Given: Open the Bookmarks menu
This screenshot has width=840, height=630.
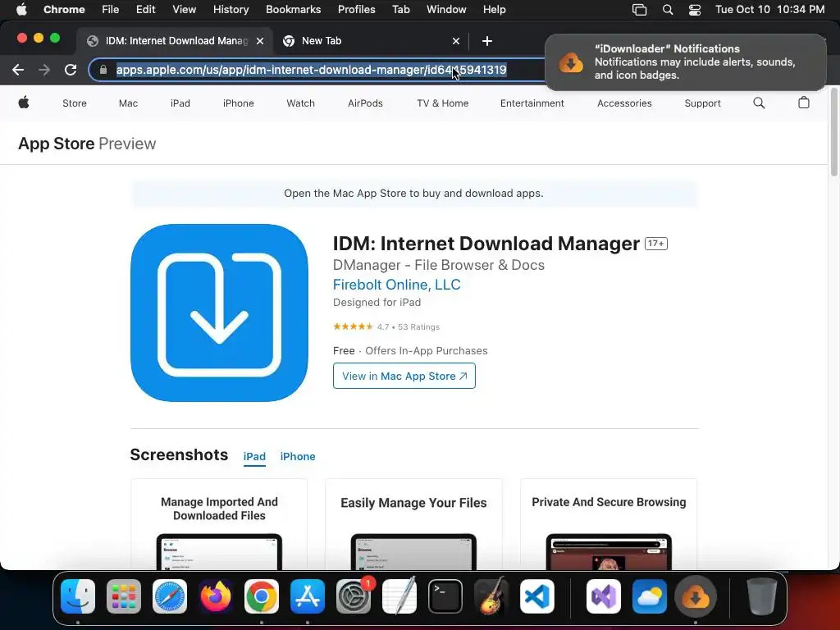Looking at the screenshot, I should pos(293,10).
